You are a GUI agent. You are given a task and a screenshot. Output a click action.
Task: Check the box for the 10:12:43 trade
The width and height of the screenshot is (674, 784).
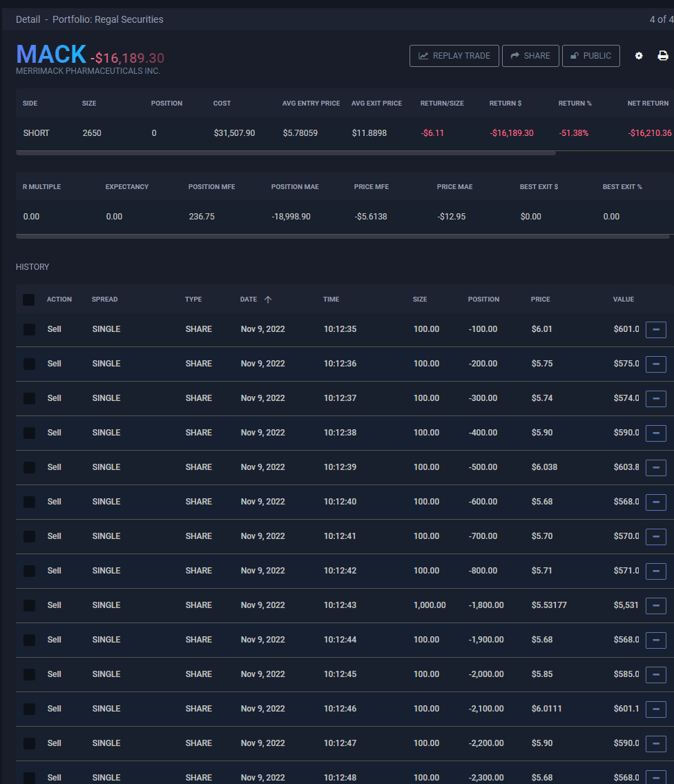coord(29,605)
